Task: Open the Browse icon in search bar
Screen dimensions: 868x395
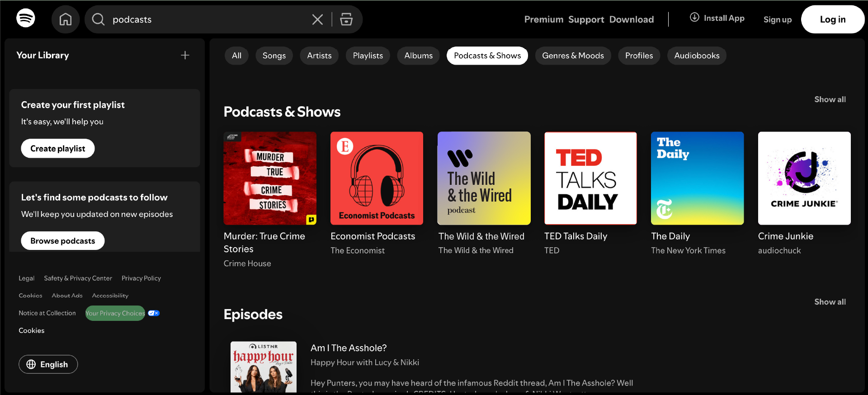Action: (346, 19)
